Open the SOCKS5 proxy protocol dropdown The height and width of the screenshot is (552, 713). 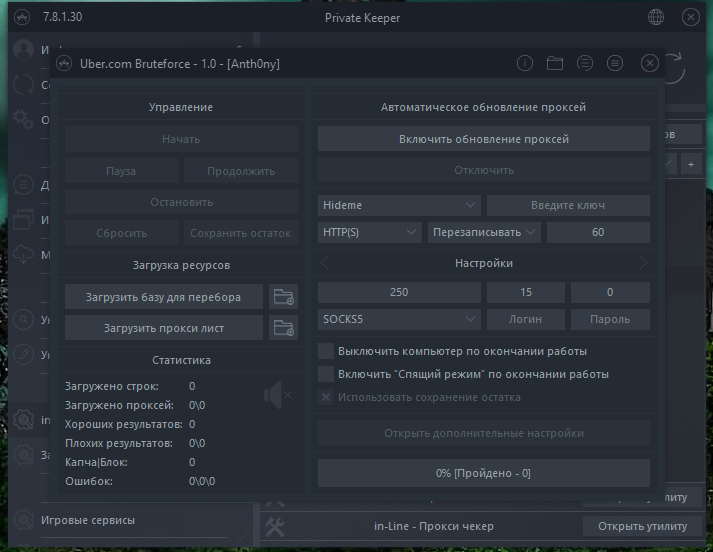pos(399,319)
